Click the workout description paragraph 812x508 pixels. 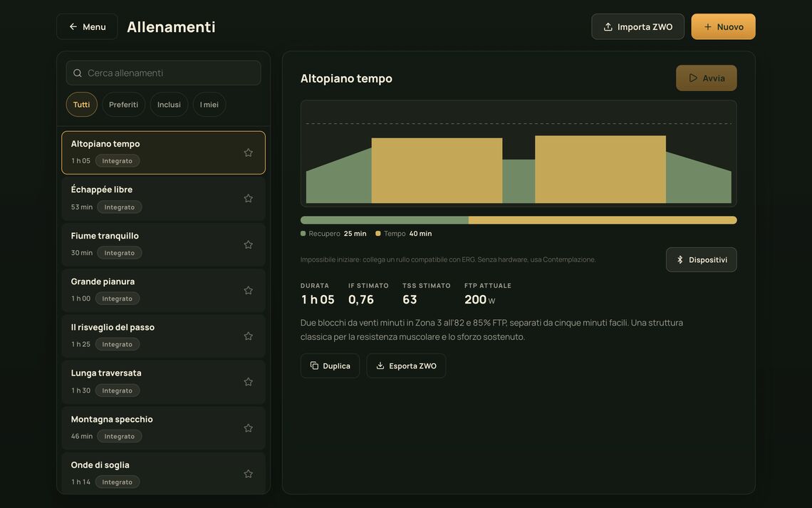[491, 330]
